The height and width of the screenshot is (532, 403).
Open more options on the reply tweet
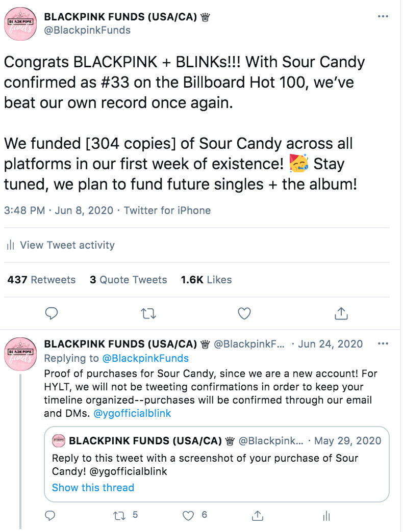pyautogui.click(x=383, y=343)
